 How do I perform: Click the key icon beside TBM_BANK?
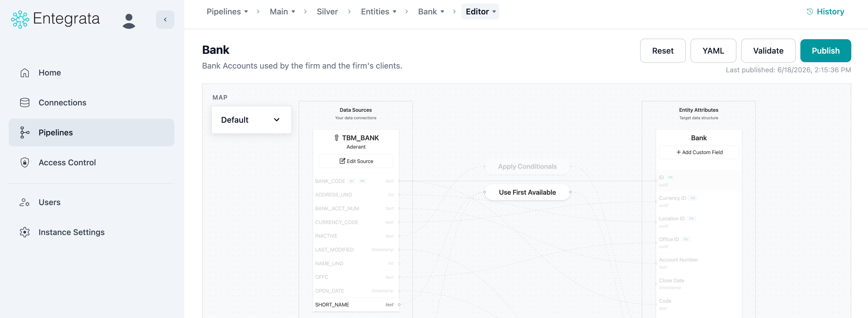tap(336, 138)
